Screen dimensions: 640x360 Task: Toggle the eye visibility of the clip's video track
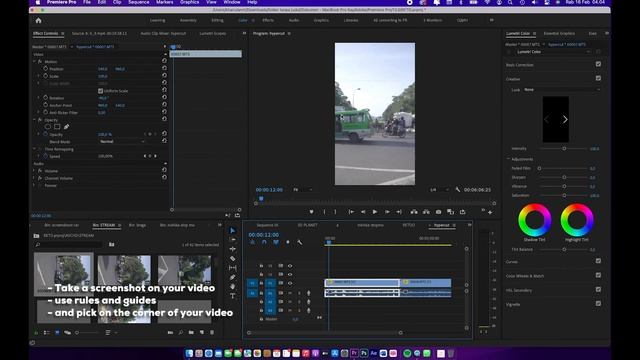click(290, 283)
